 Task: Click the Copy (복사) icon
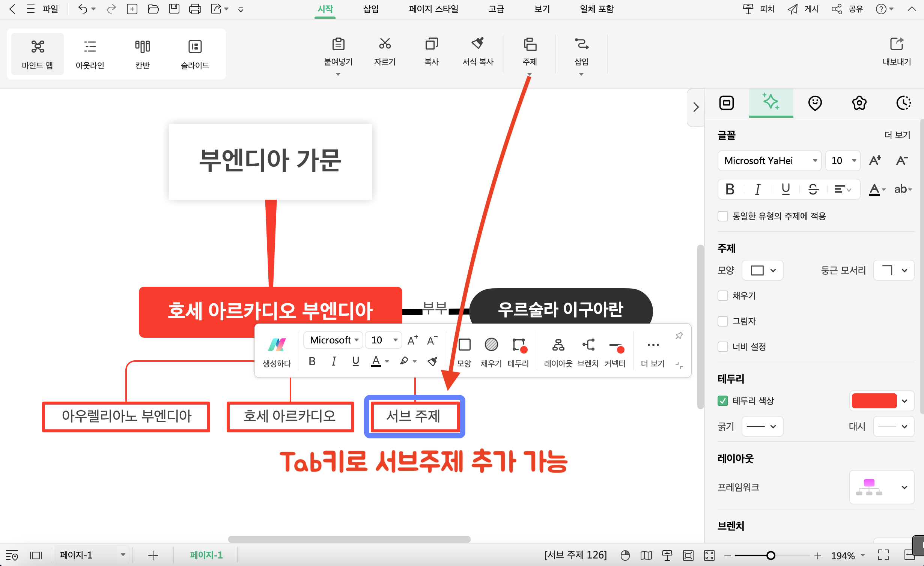pyautogui.click(x=431, y=44)
